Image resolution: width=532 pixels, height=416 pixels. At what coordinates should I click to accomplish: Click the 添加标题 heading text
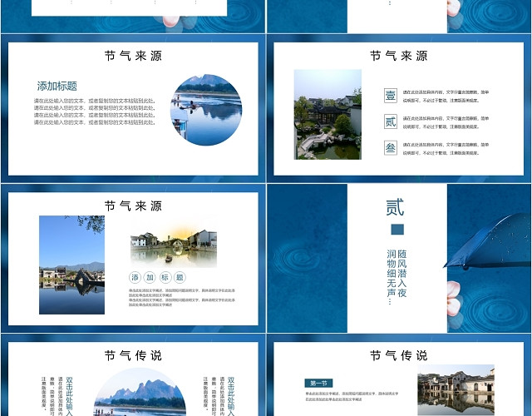(57, 86)
